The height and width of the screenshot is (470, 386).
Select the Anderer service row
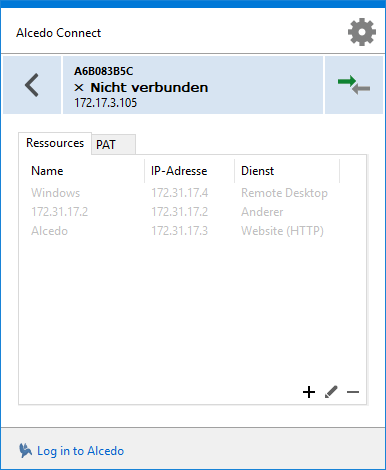(192, 212)
